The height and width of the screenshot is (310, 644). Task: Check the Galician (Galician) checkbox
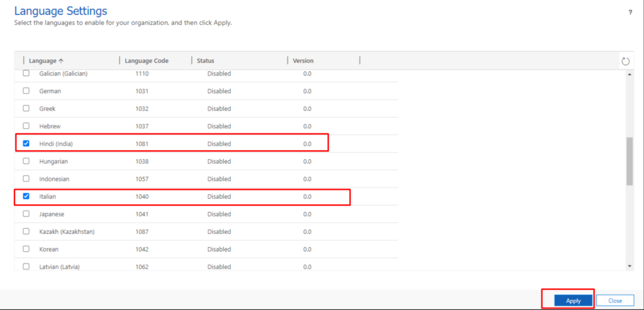26,73
